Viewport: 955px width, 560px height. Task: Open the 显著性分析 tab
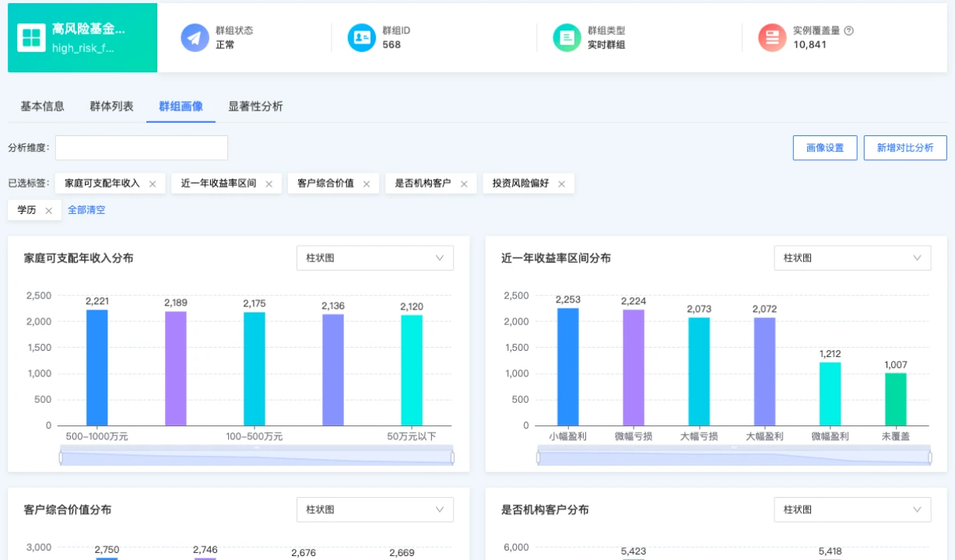pos(255,107)
